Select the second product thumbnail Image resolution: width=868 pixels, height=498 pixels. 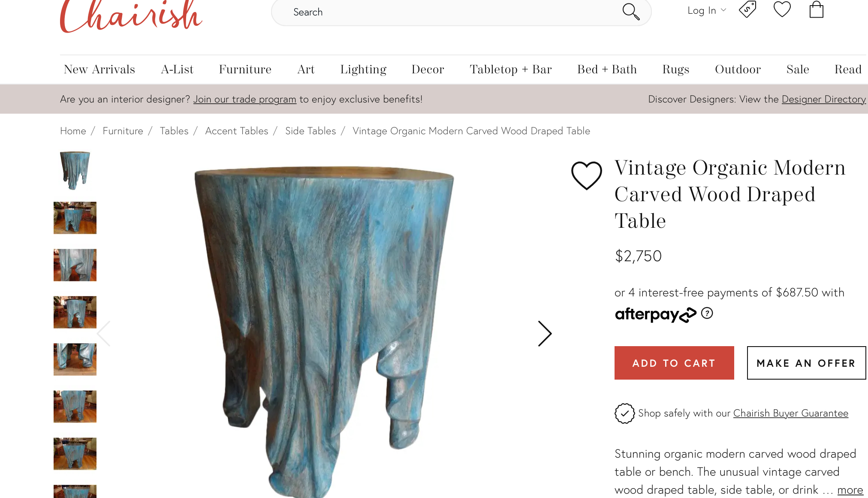point(75,218)
